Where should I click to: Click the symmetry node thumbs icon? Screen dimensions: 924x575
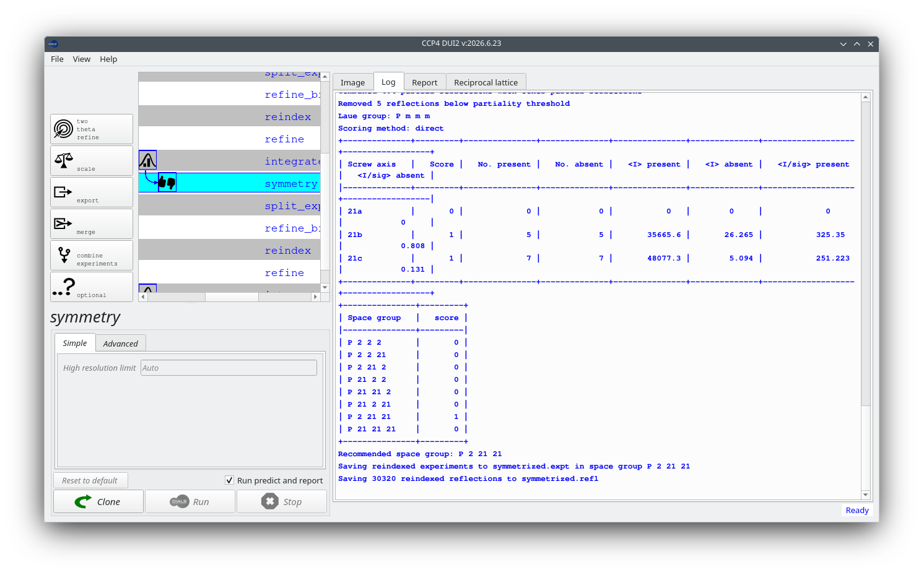(x=167, y=182)
